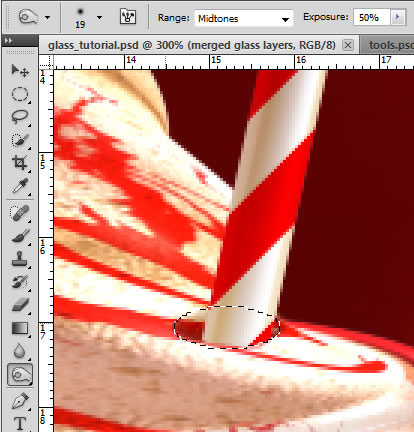Select the Eyedropper tool
Screen dimensions: 414x432
click(20, 186)
